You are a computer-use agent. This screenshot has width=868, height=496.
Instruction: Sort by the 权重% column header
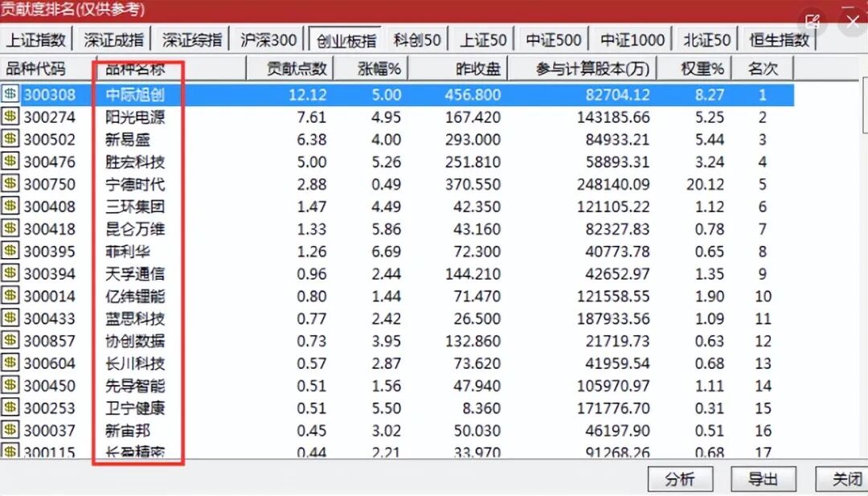(x=694, y=68)
